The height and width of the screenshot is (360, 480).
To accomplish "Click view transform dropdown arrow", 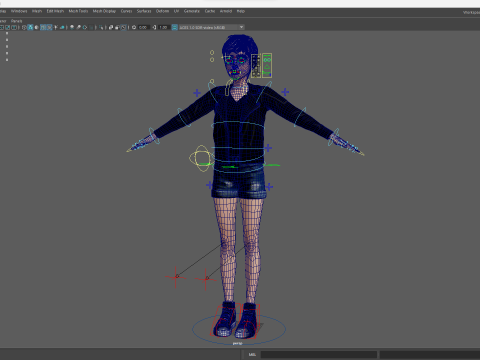I will point(241,27).
